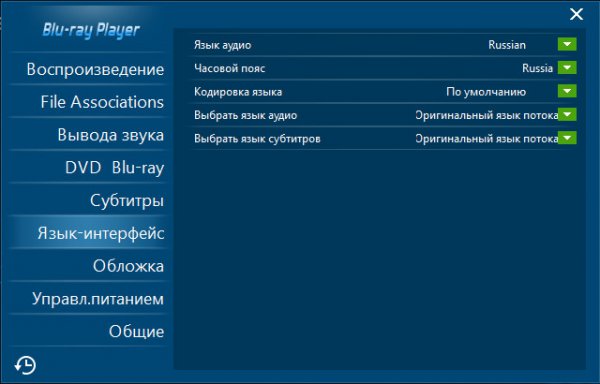Open the Обложка settings section
Image resolution: width=600 pixels, height=384 pixels.
(x=89, y=266)
